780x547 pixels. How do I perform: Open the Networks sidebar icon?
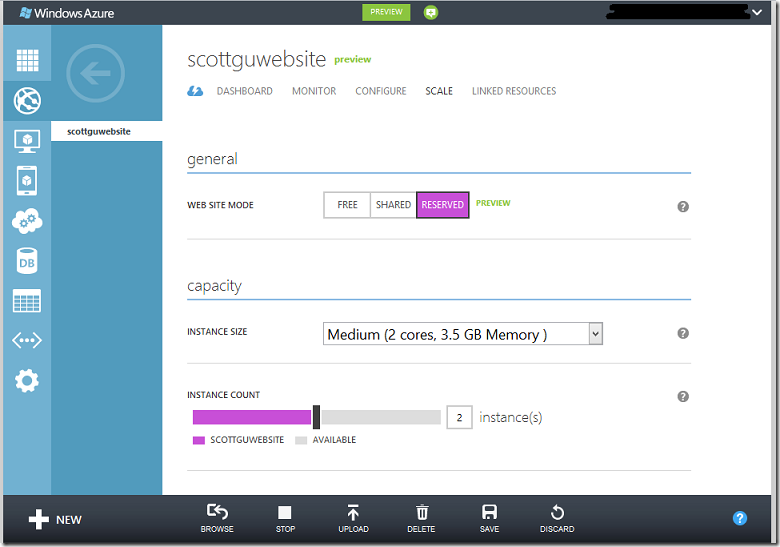[27, 341]
